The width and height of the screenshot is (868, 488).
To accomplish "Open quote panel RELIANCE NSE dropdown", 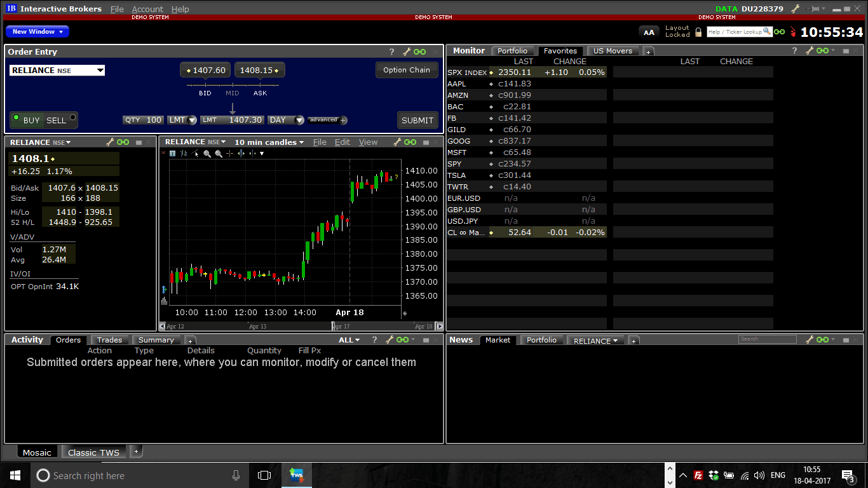I will coord(40,142).
